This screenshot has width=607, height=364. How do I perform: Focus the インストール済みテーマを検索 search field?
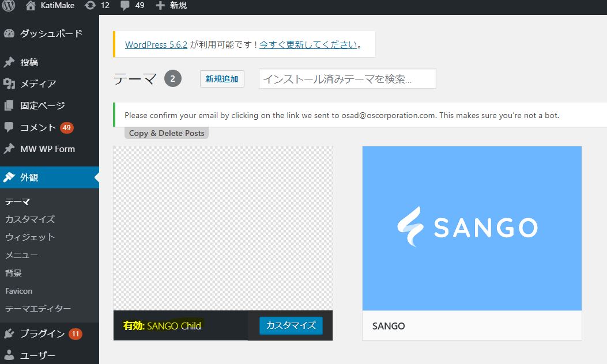(x=347, y=79)
